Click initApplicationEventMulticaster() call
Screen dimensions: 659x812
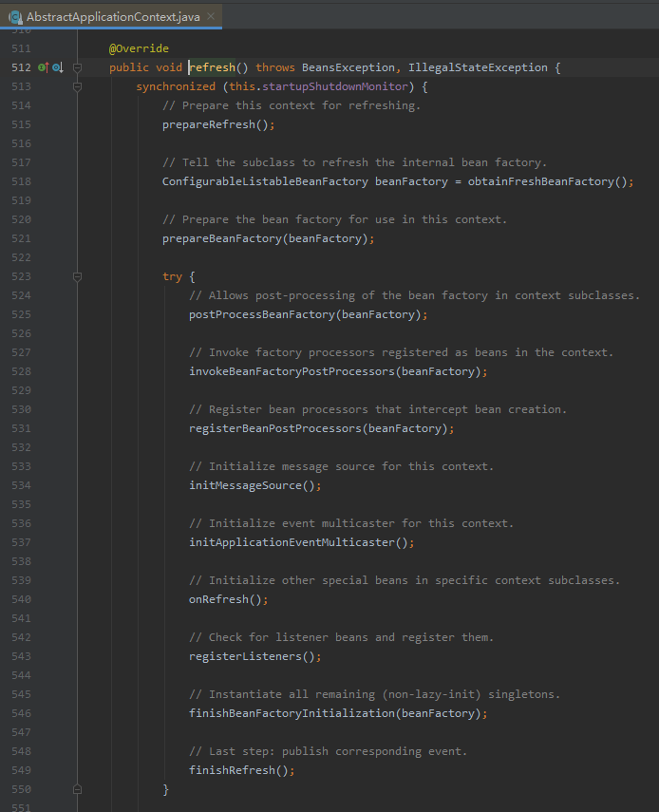(x=301, y=542)
